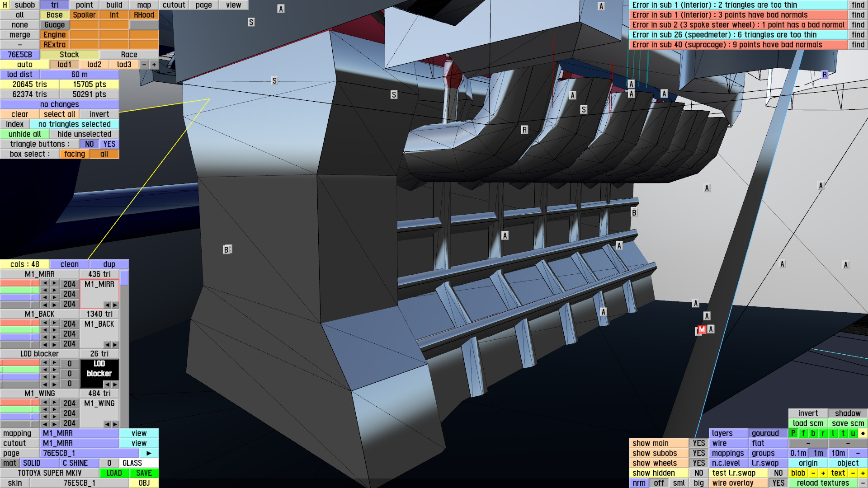Image resolution: width=868 pixels, height=488 pixels.
Task: Click M1_MIRR texture right arrow
Action: (115, 305)
